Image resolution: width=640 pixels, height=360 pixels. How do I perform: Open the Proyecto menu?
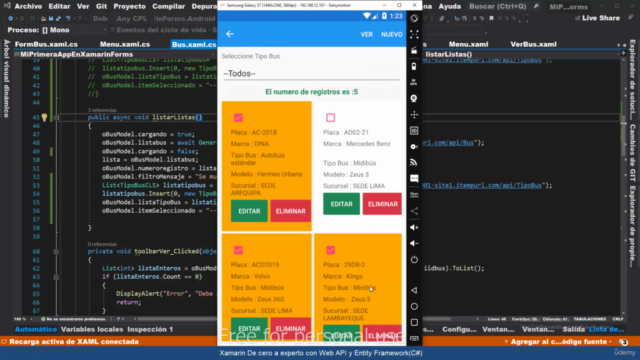click(129, 7)
